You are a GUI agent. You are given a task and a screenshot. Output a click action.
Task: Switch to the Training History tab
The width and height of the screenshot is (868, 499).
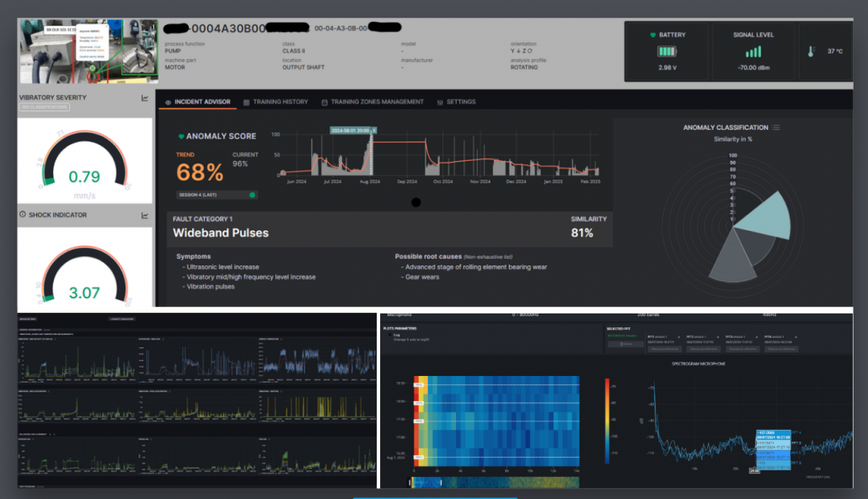click(x=280, y=102)
